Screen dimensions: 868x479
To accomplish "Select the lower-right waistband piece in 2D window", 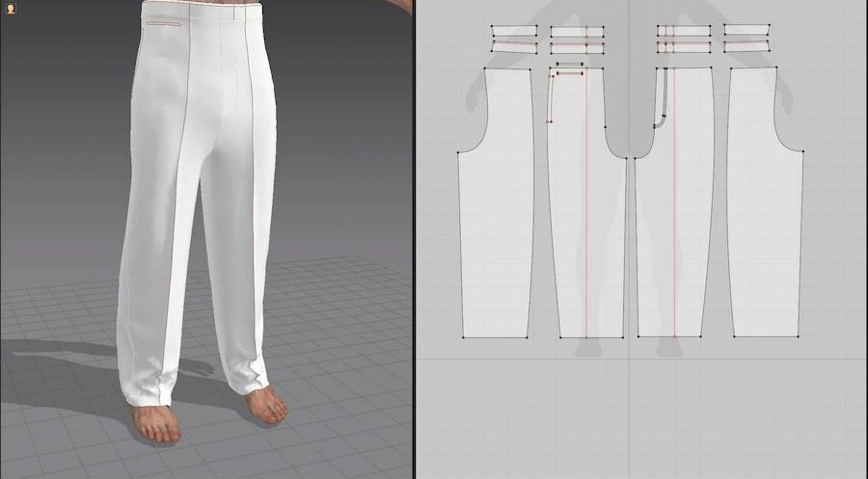I will pos(747,46).
